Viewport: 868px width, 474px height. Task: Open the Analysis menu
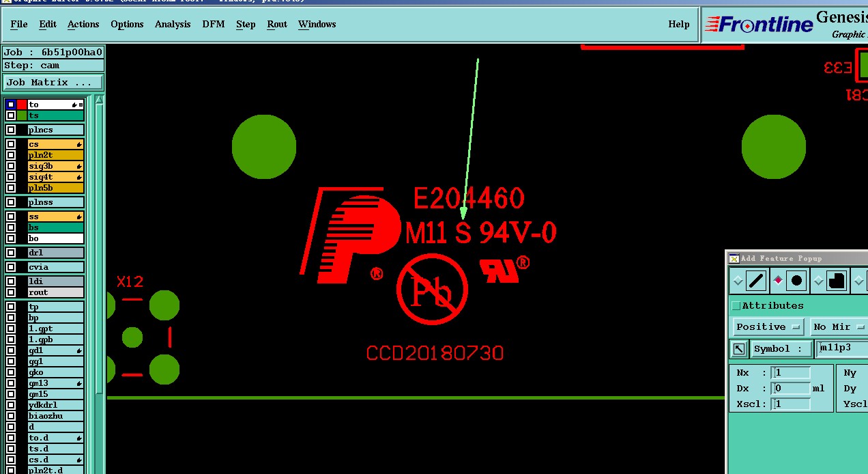tap(173, 24)
